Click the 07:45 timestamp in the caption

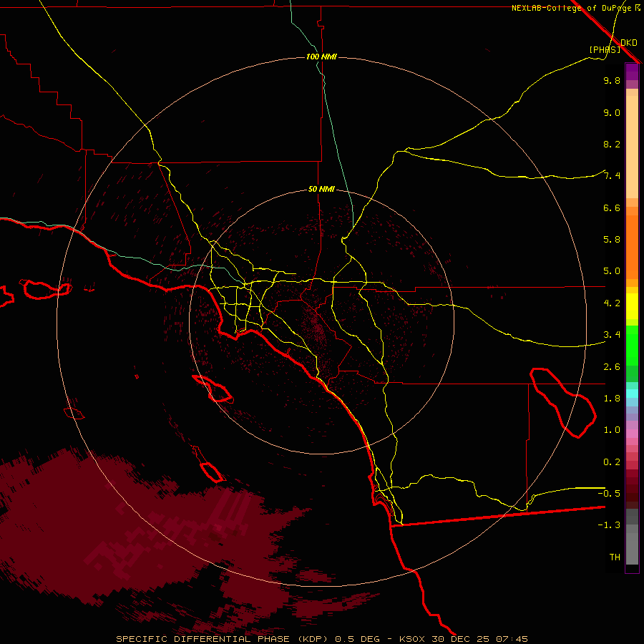pos(512,639)
